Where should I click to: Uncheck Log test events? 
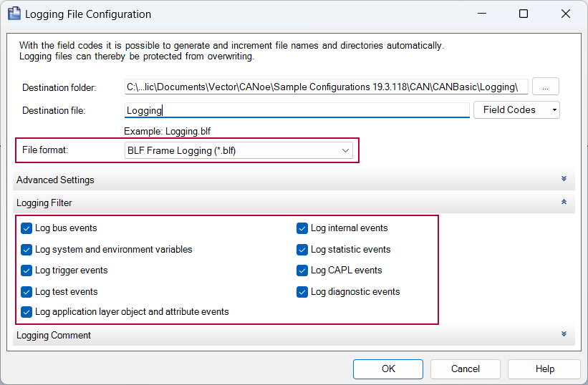26,292
